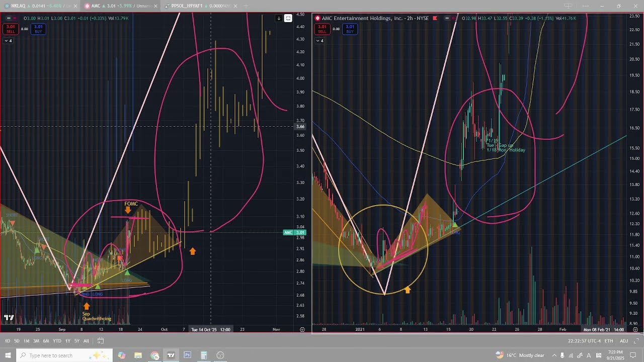This screenshot has width=644, height=362.
Task: Open Copilot from the taskbar
Action: coord(122,355)
